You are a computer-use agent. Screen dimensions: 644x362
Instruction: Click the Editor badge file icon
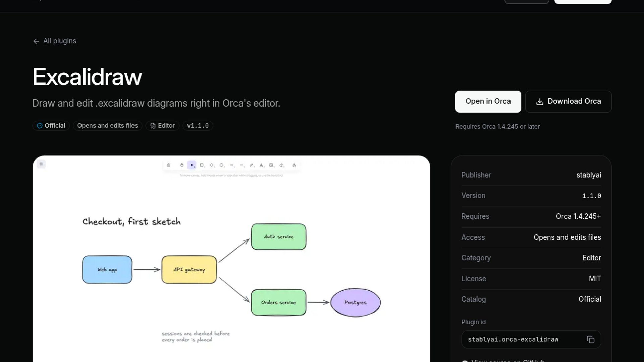pos(153,126)
